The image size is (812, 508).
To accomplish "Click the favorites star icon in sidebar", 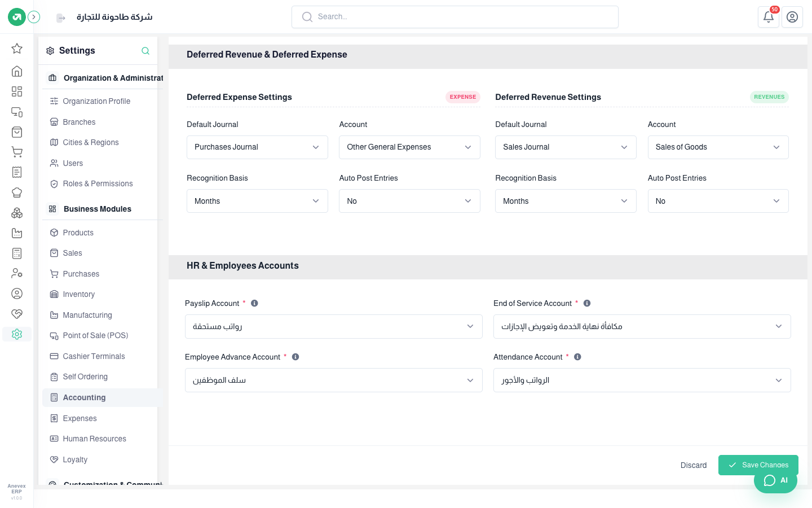I will pos(17,49).
